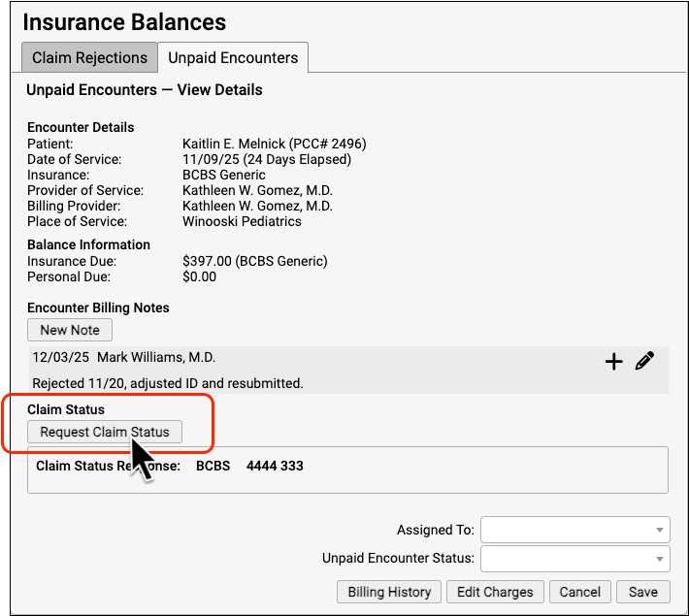The image size is (689, 616).
Task: Click the plus icon on the billing note
Action: tap(613, 362)
